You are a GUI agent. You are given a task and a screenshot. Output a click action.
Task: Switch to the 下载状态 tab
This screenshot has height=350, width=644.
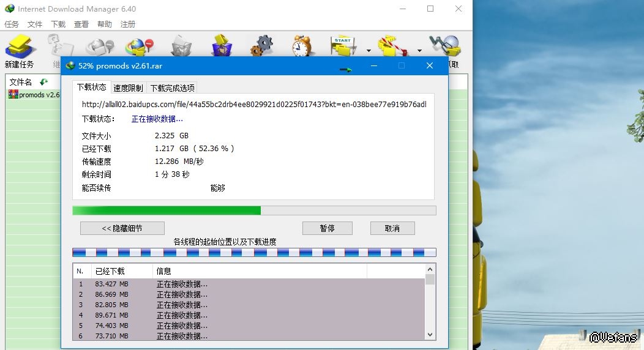click(92, 87)
